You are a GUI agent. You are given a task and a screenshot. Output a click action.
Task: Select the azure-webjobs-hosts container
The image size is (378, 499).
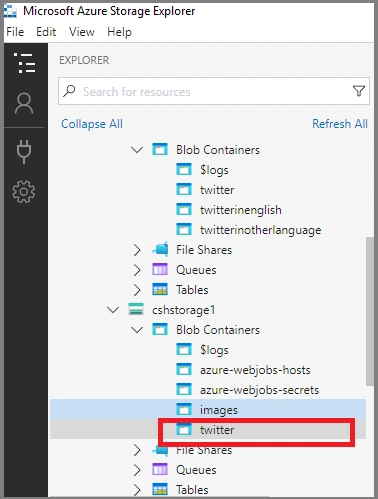click(255, 370)
